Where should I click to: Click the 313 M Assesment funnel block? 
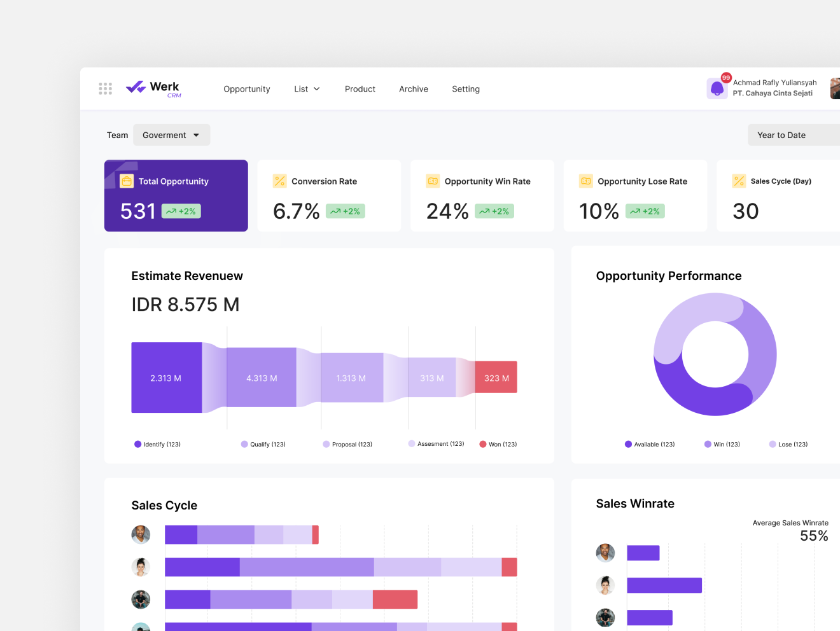432,378
